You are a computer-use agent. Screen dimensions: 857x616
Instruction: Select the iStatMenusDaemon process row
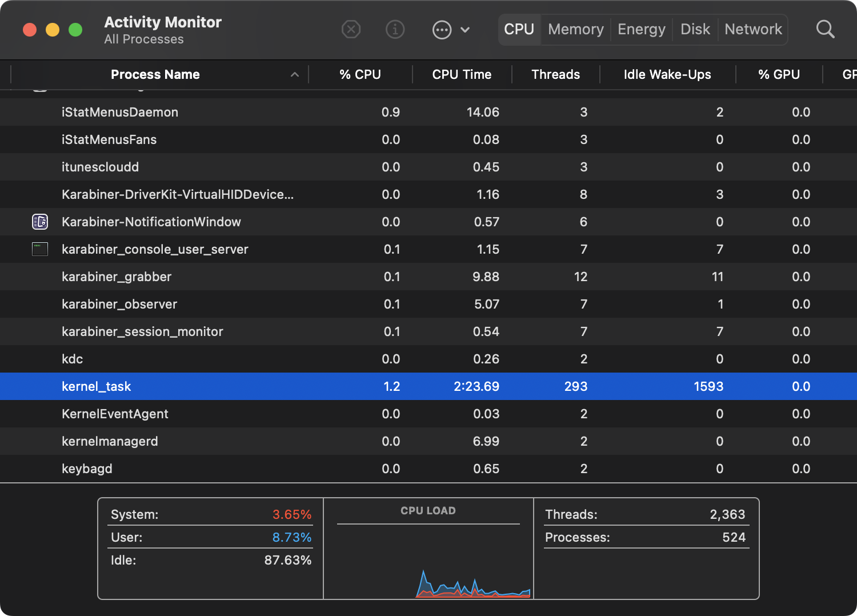click(x=428, y=112)
